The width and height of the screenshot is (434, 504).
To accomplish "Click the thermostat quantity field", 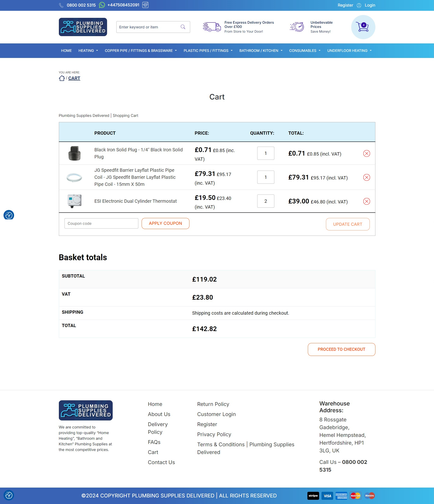I will (265, 201).
